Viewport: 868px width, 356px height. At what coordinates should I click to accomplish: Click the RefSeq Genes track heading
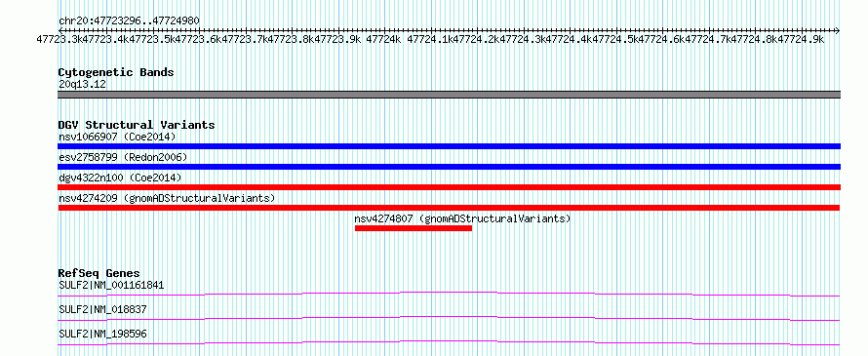point(99,273)
